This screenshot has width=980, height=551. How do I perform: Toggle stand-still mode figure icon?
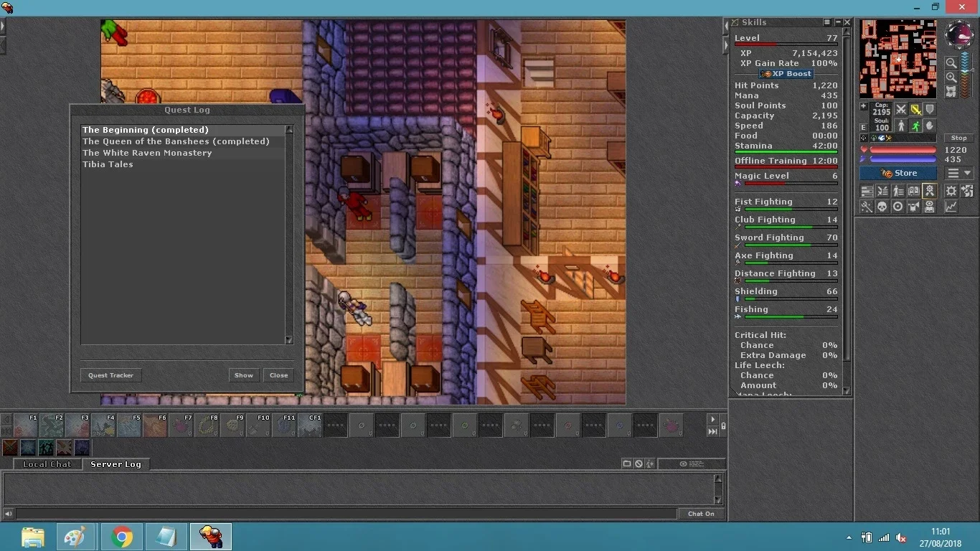click(x=901, y=126)
